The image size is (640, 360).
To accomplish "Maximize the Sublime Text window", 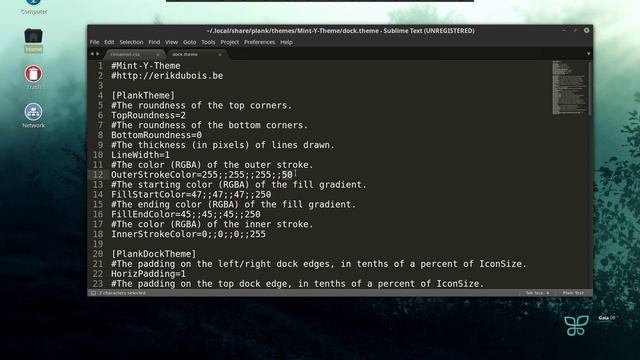I will click(x=575, y=31).
